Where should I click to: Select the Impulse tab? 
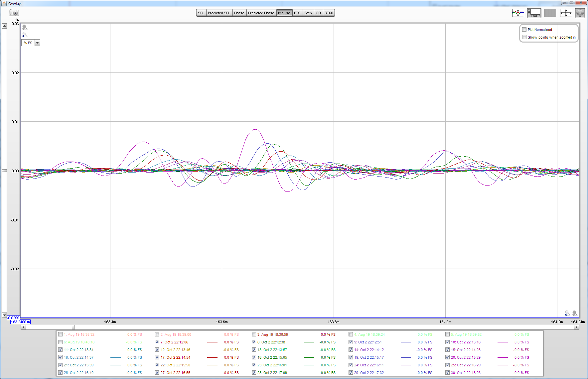284,13
